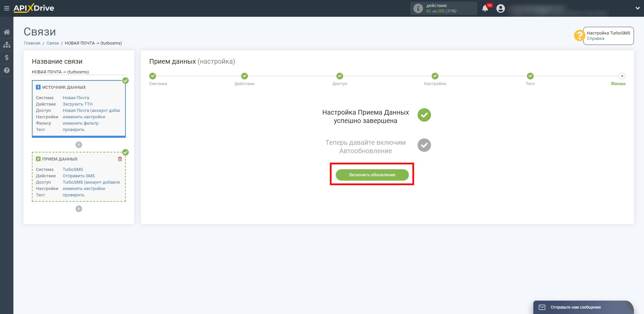
Task: Open Отправить SMS action link
Action: tap(78, 176)
